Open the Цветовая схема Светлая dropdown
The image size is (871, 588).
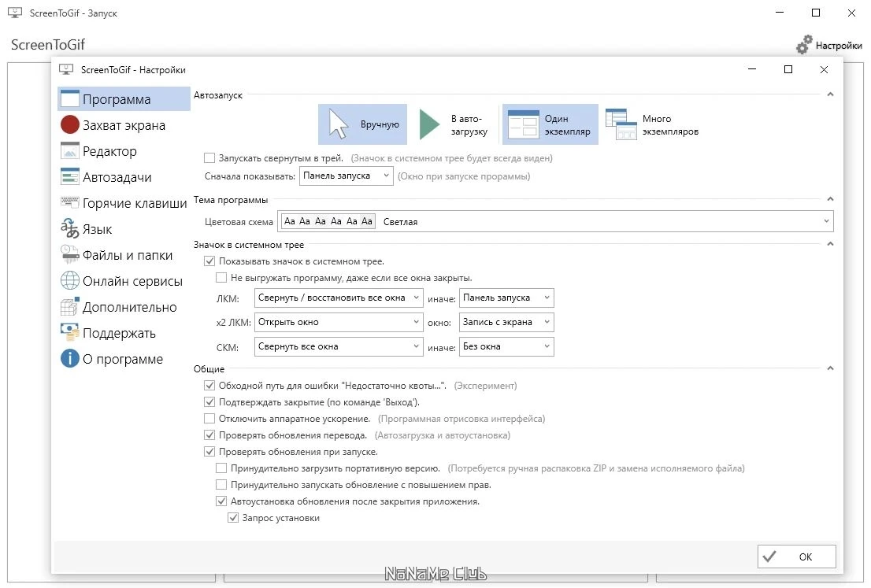557,221
